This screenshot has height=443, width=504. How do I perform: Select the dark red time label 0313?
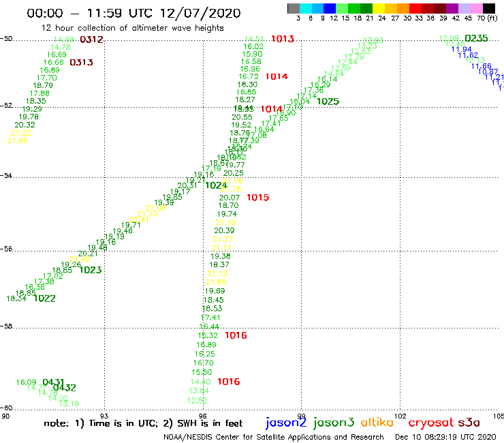(81, 63)
